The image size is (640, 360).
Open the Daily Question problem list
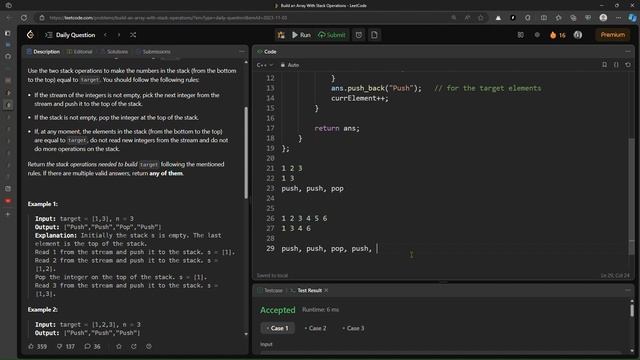(70, 35)
